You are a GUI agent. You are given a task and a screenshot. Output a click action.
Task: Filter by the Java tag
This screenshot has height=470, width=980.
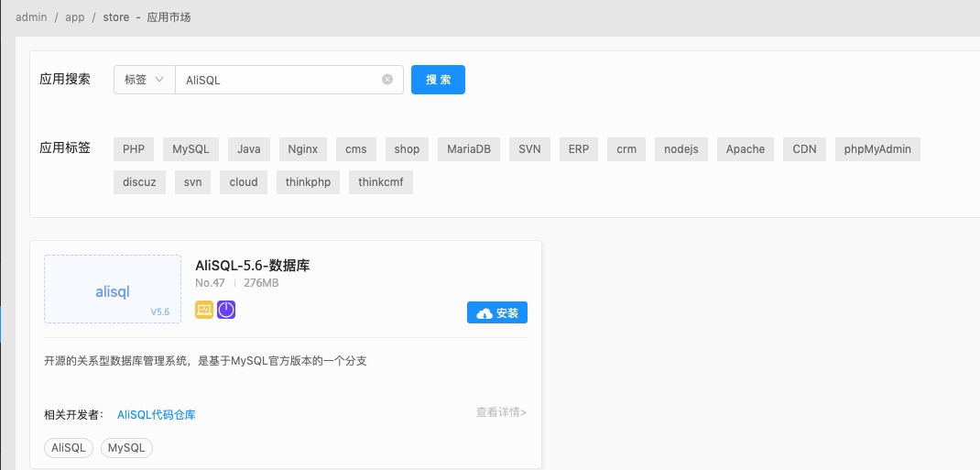point(249,149)
